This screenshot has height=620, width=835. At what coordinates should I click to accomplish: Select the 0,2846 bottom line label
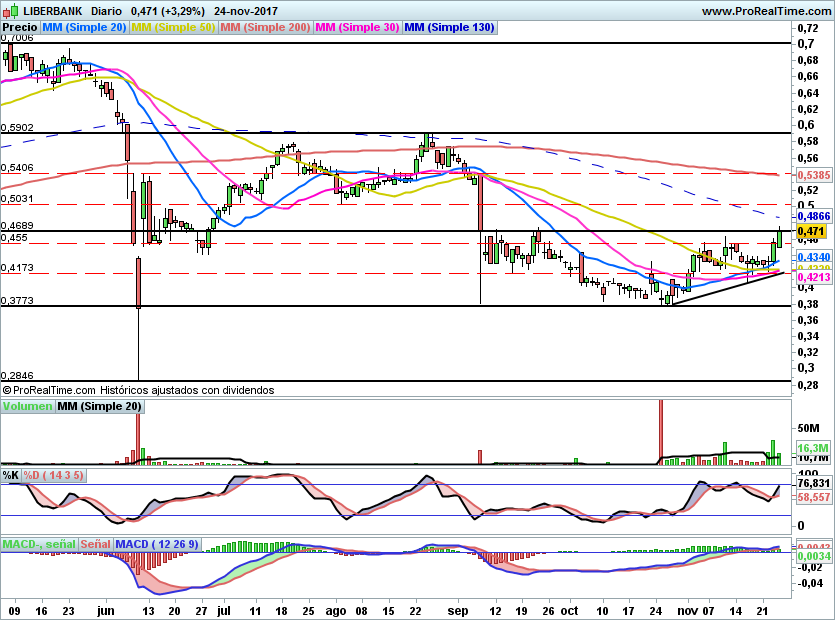[x=17, y=376]
